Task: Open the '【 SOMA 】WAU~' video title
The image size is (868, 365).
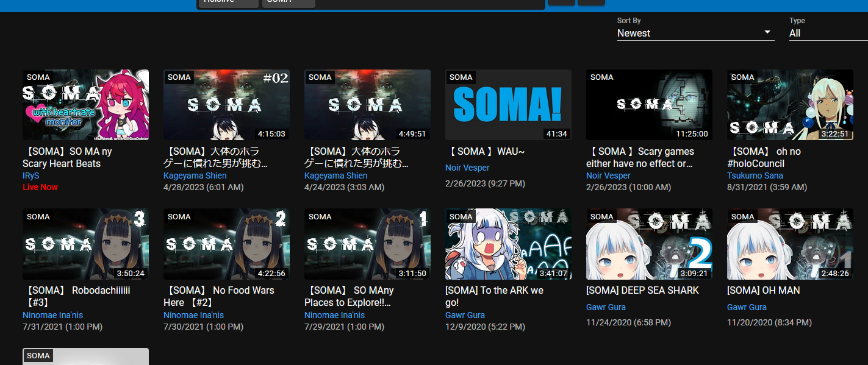Action: click(486, 151)
